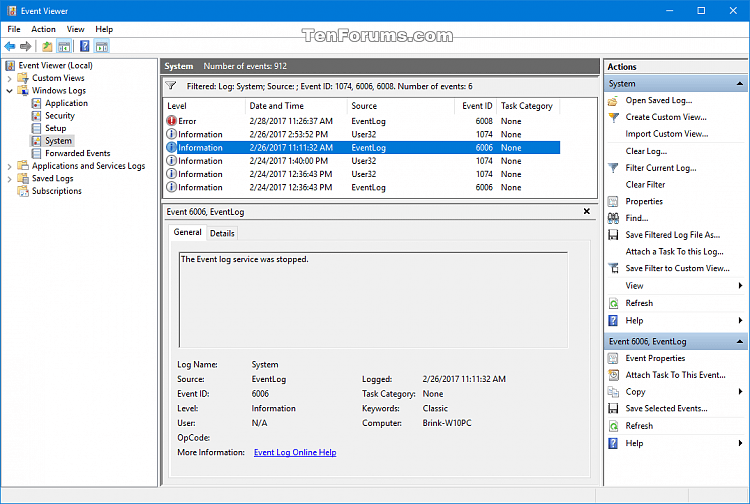The width and height of the screenshot is (750, 504).
Task: Click the Open Saved Log folder icon
Action: (613, 100)
